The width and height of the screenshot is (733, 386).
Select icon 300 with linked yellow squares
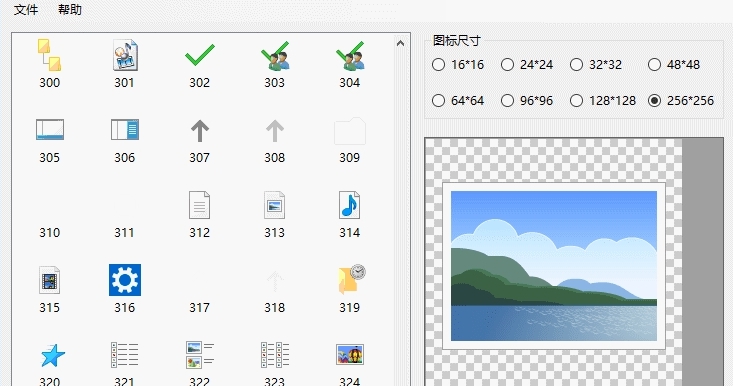(50, 55)
